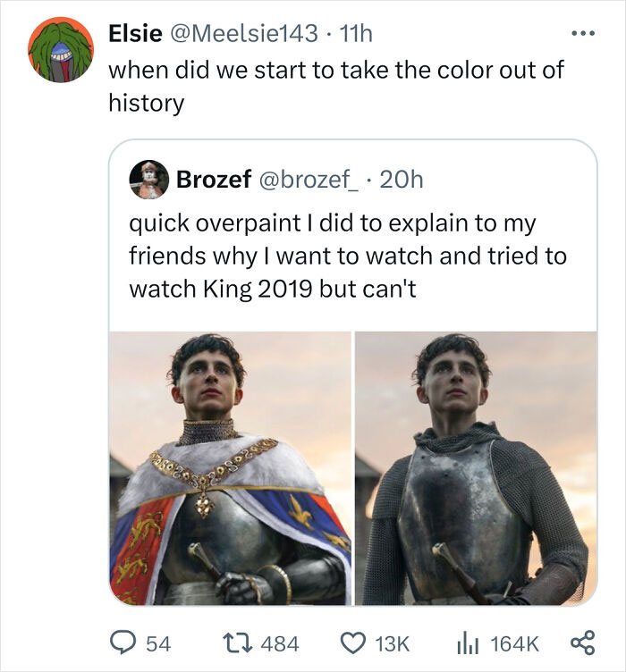Click the reply speech bubble icon
The height and width of the screenshot is (672, 626).
coord(122,643)
